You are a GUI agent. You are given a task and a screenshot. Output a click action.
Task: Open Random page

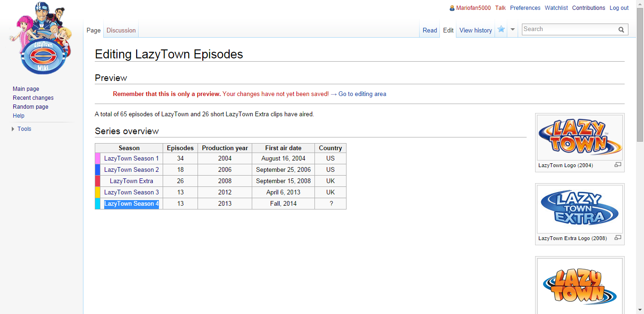tap(31, 107)
